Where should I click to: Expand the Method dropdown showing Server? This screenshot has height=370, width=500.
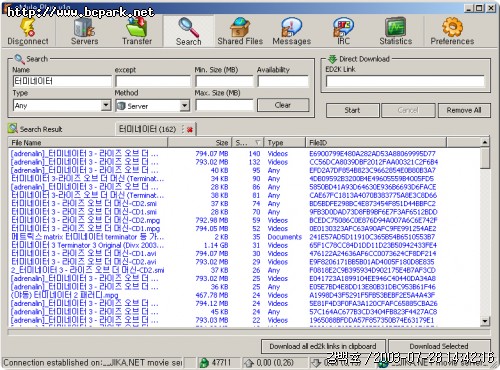184,106
